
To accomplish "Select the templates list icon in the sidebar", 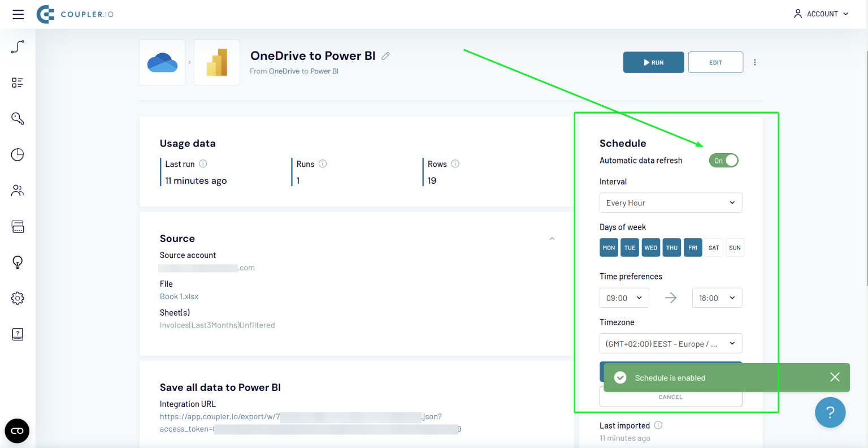I will [x=18, y=82].
